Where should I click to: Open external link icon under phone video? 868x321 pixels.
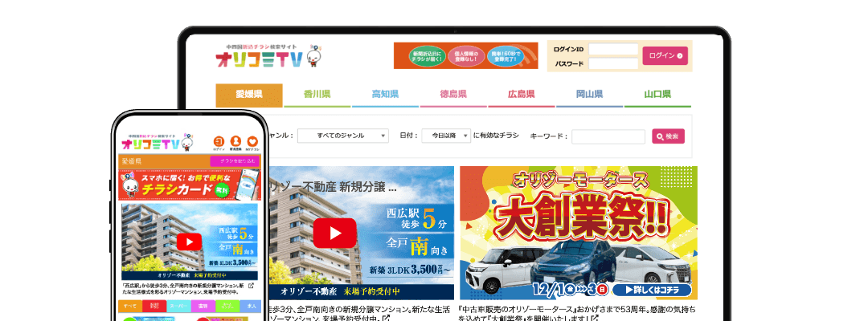pyautogui.click(x=251, y=286)
